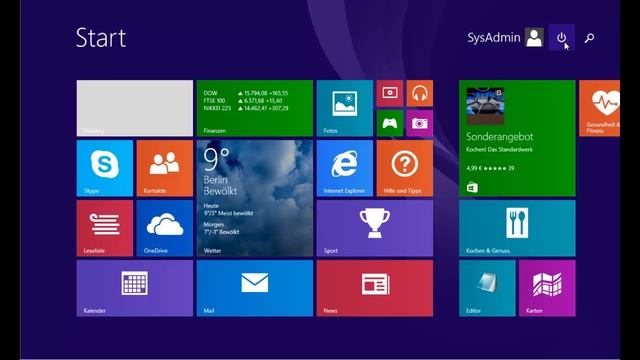Image resolution: width=640 pixels, height=360 pixels.
Task: Click the search magnifier icon
Action: 589,38
